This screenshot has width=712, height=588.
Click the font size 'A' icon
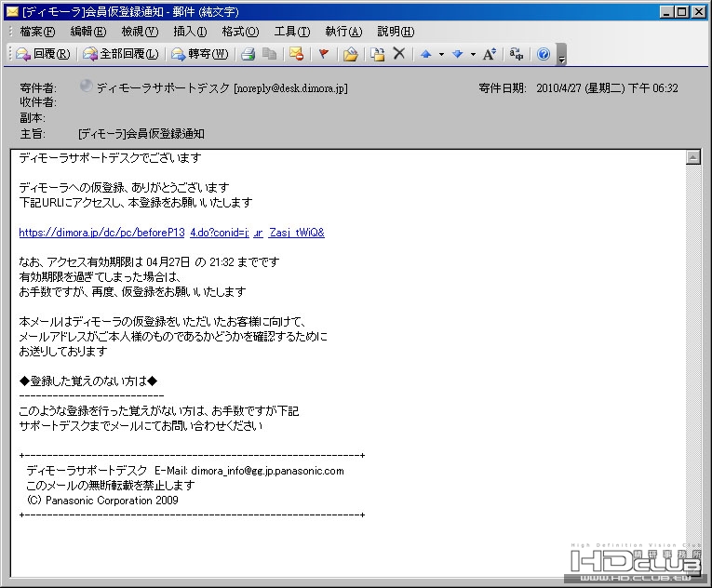coord(490,54)
